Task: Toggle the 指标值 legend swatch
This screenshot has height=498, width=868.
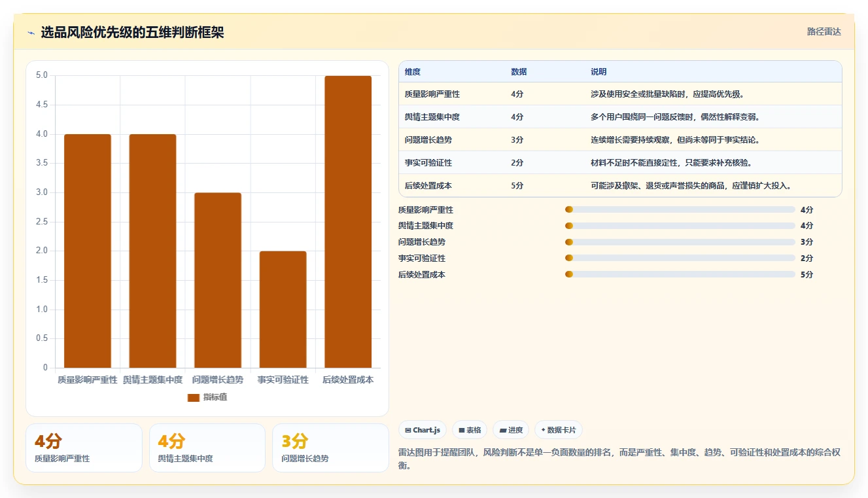Action: 193,397
